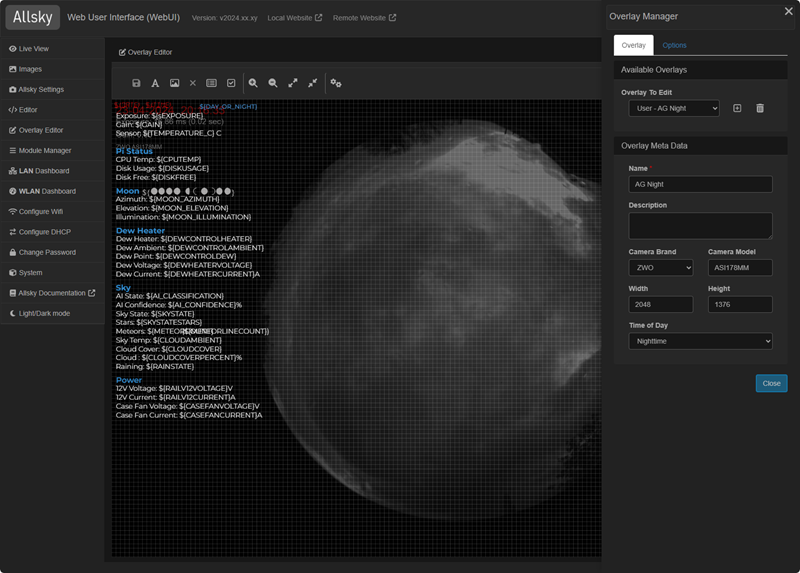
Task: Select the Cloud Cover overlay field
Action: click(169, 350)
